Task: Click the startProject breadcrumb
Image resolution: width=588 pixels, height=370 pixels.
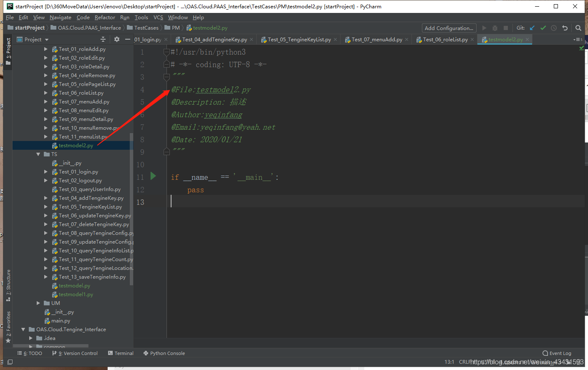Action: point(26,28)
